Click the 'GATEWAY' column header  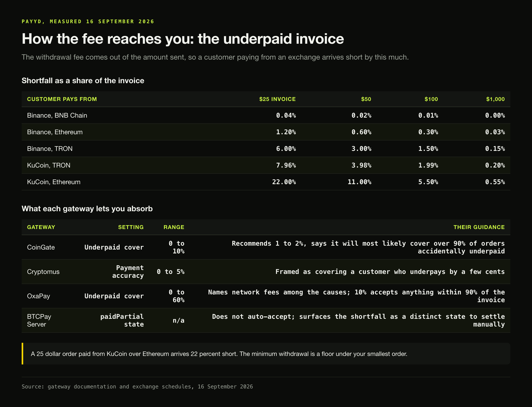tap(41, 227)
